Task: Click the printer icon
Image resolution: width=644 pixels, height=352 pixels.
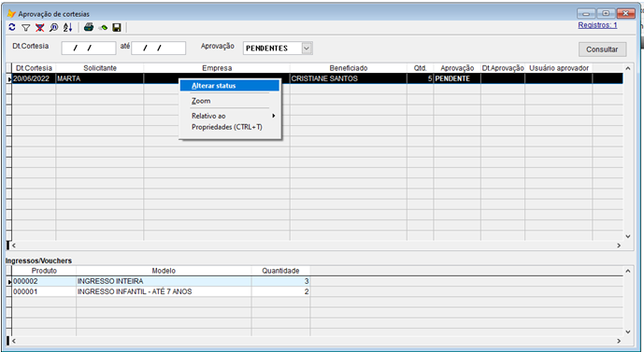Action: click(x=89, y=27)
